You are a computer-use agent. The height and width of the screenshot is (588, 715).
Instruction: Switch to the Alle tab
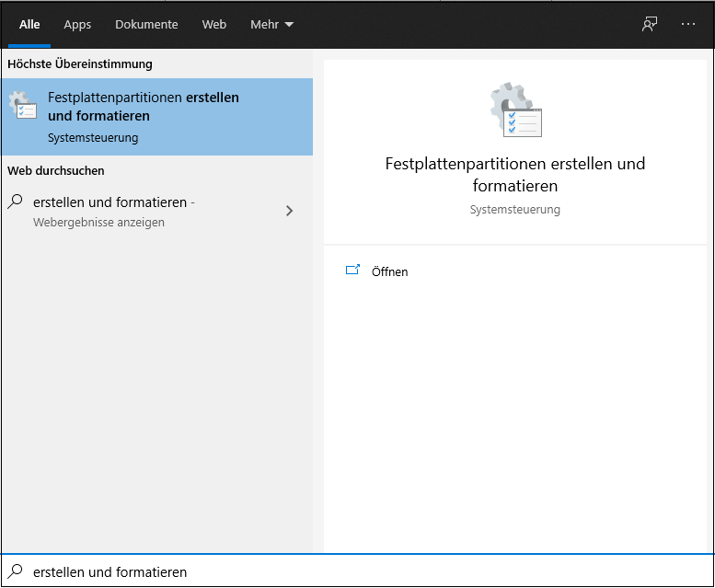click(29, 25)
